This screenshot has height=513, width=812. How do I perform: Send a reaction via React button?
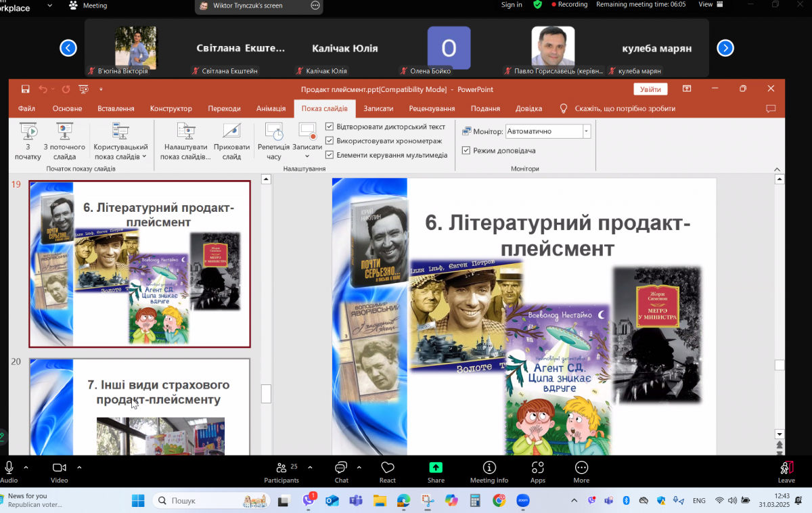click(x=388, y=471)
